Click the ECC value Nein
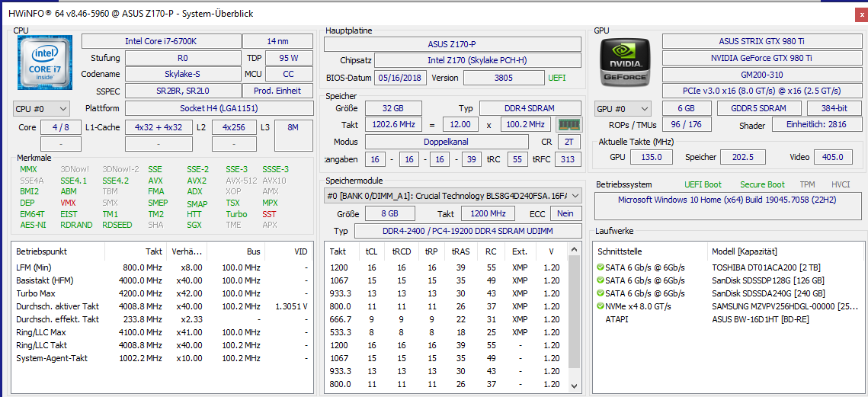 (565, 213)
